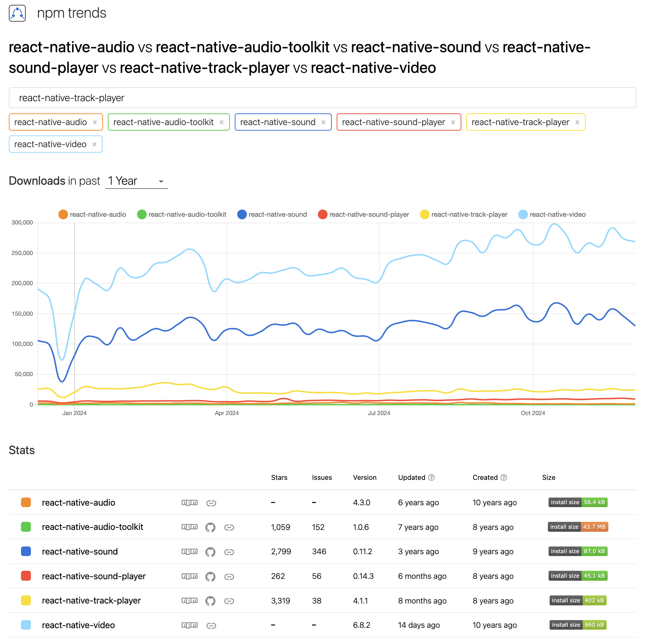646x644 pixels.
Task: Click homepage link icon for react-native-sound
Action: click(229, 551)
